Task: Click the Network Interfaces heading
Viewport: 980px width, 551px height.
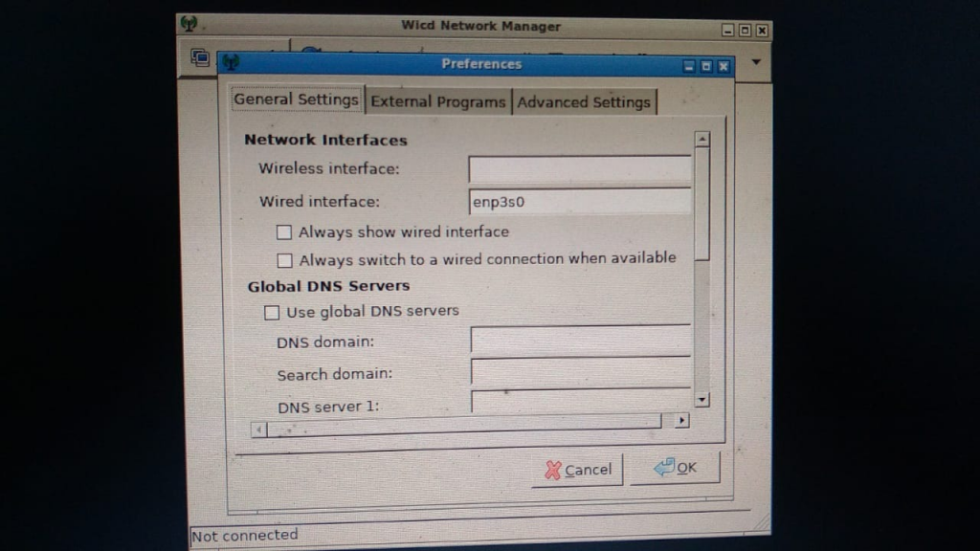Action: tap(325, 140)
